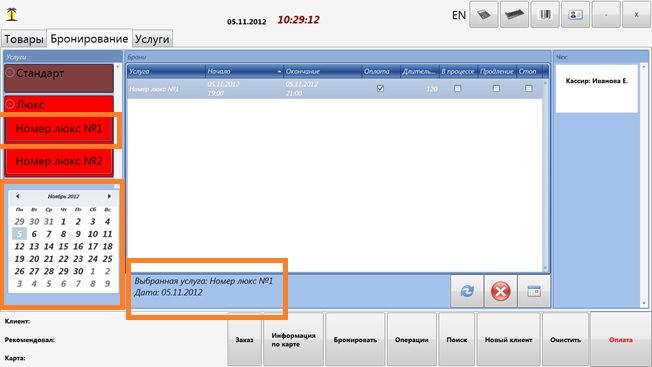Open the client ID card icon

(575, 15)
